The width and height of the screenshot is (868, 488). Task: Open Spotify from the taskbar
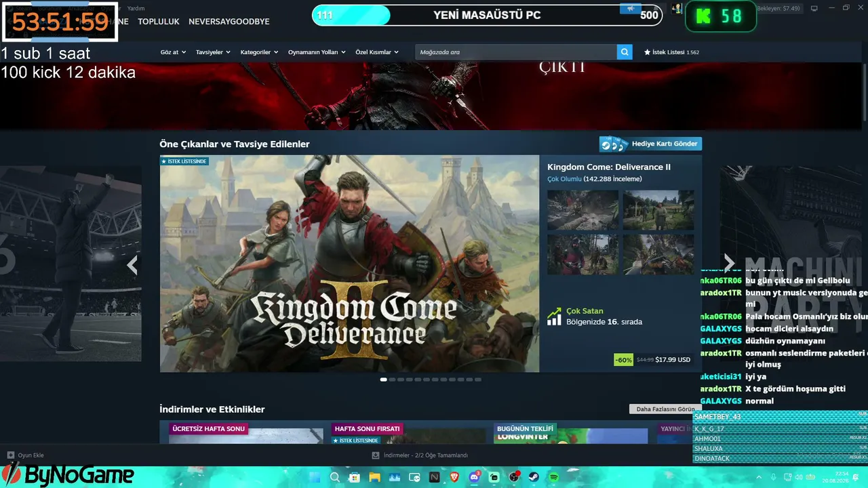point(554,477)
